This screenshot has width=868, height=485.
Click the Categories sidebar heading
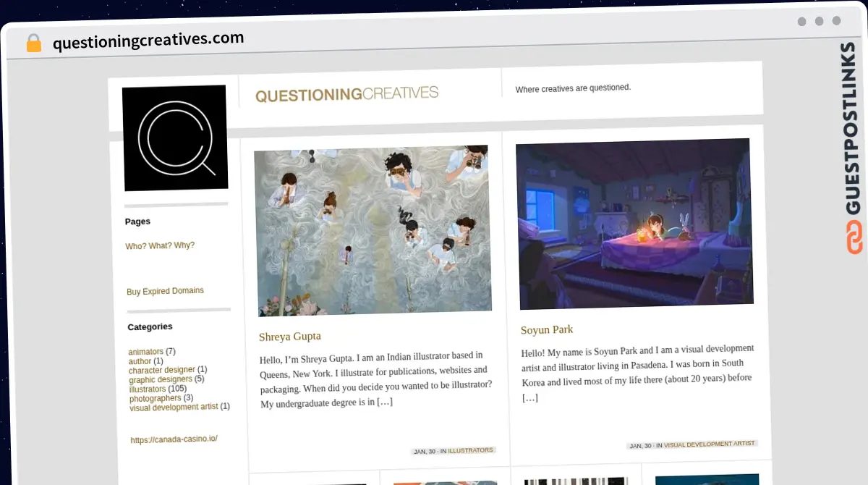(150, 327)
